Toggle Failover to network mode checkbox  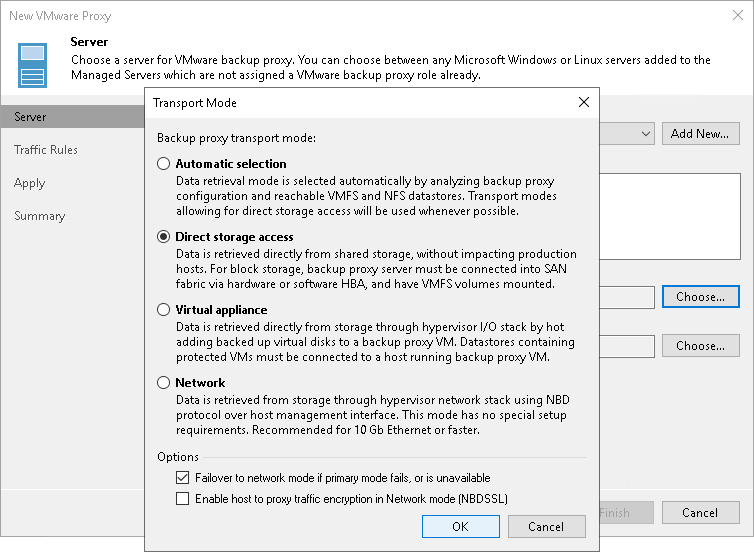click(182, 477)
